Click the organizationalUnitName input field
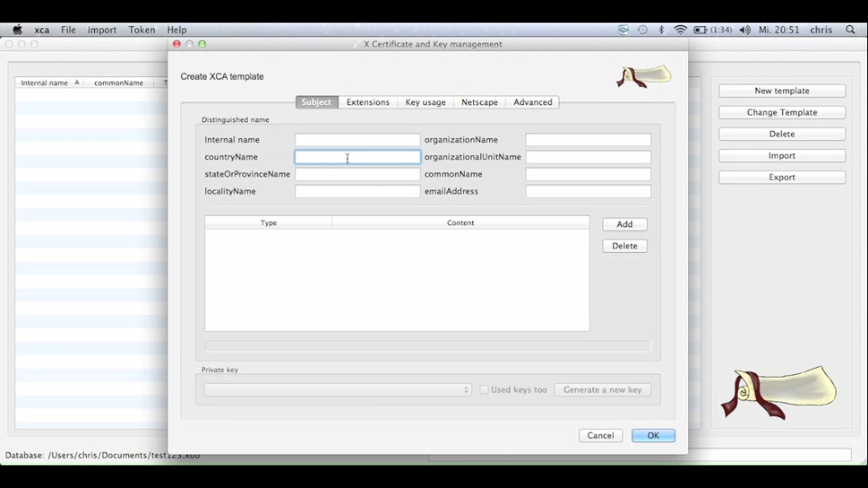The width and height of the screenshot is (868, 488). [588, 156]
